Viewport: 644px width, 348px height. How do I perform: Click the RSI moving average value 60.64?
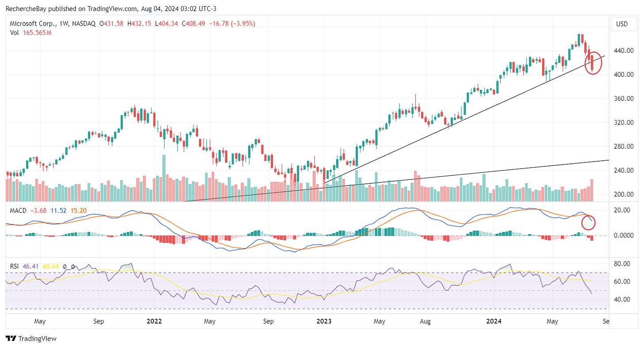tap(51, 267)
